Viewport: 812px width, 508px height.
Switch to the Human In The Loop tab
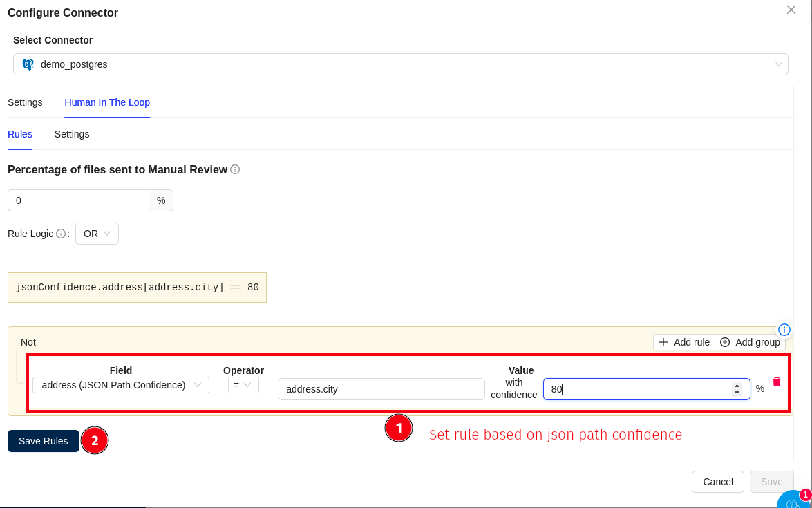(x=107, y=102)
